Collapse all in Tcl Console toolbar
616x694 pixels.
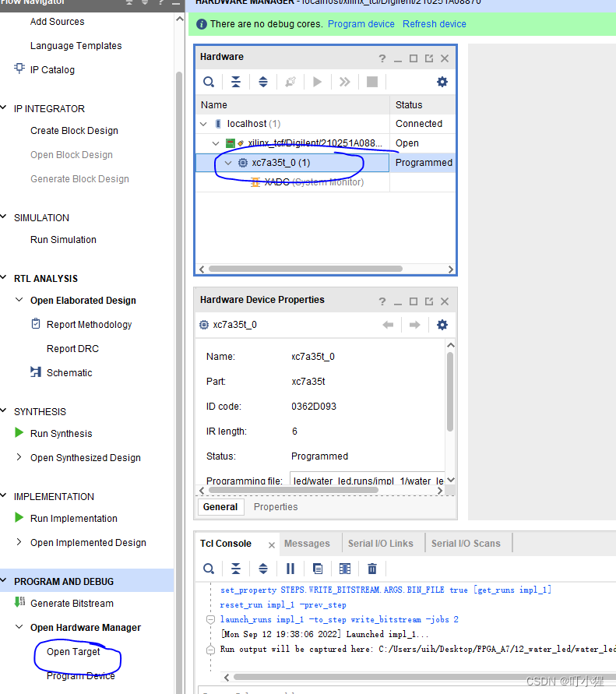(x=236, y=569)
